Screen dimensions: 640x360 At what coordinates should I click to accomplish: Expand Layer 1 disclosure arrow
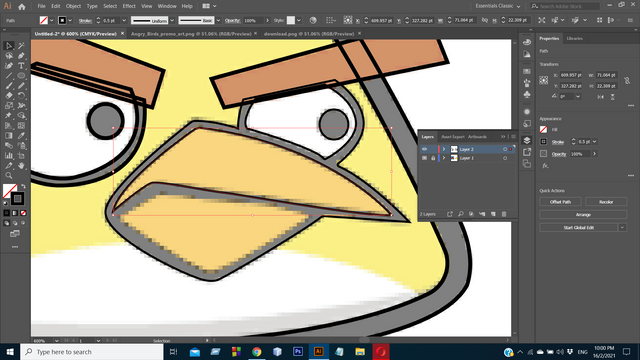click(x=444, y=158)
